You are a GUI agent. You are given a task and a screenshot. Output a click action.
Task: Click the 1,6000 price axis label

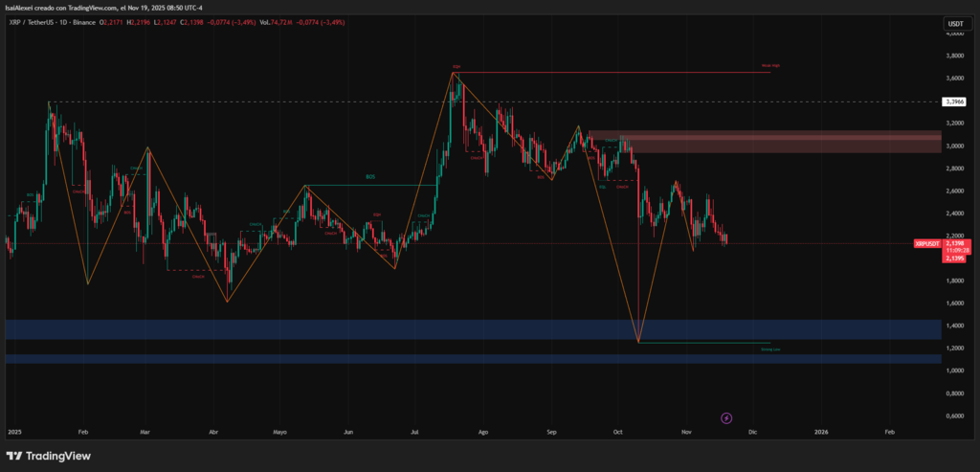click(x=954, y=303)
